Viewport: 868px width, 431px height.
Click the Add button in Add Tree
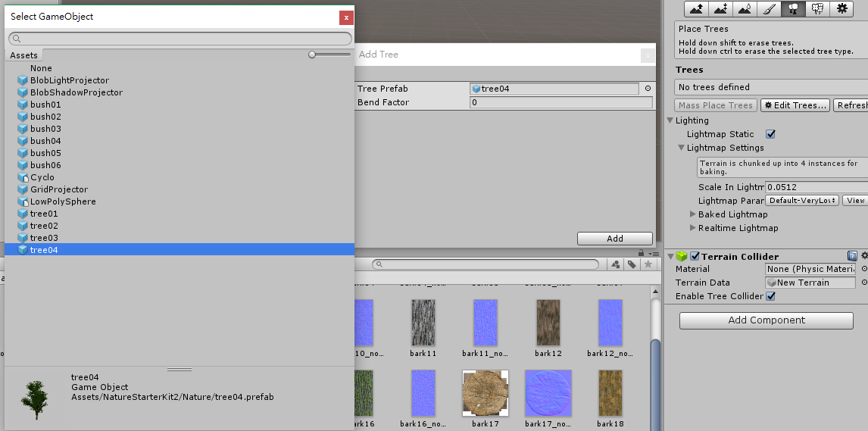614,239
